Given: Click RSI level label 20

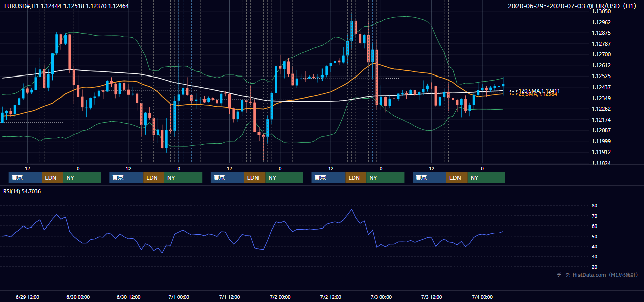Looking at the screenshot, I should 595,267.
